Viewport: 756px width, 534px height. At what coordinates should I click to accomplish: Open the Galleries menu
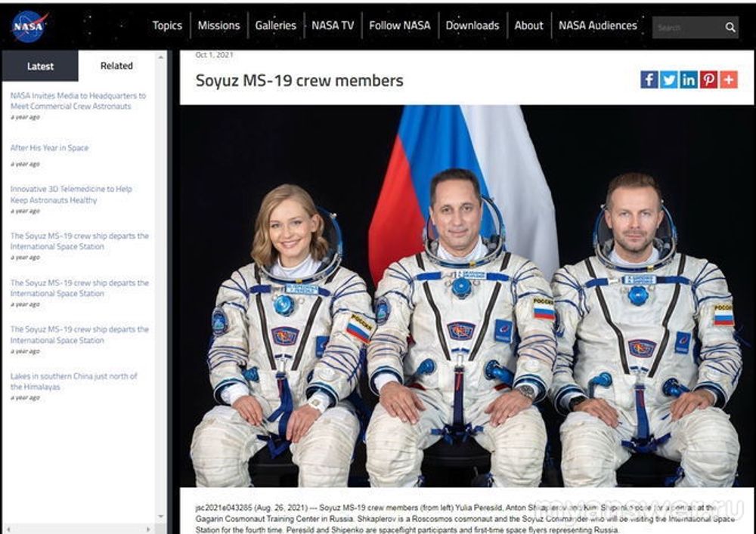(x=275, y=26)
